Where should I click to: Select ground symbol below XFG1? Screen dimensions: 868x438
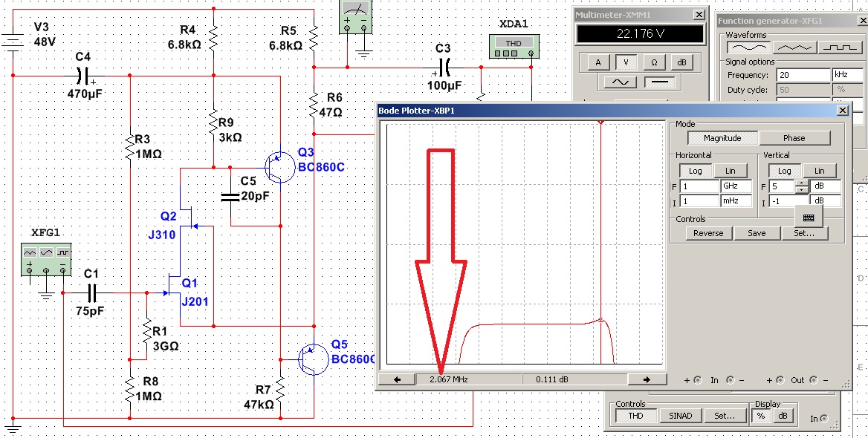point(47,295)
